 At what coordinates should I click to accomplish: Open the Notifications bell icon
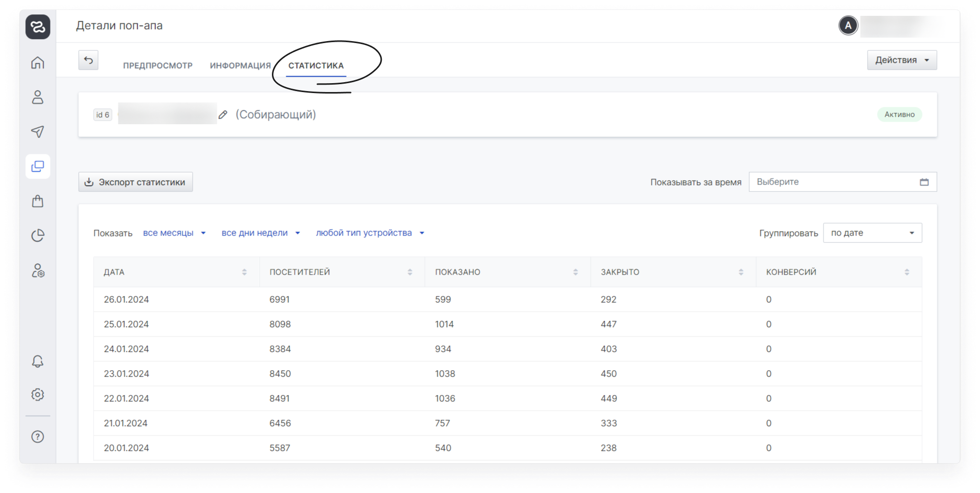click(38, 361)
